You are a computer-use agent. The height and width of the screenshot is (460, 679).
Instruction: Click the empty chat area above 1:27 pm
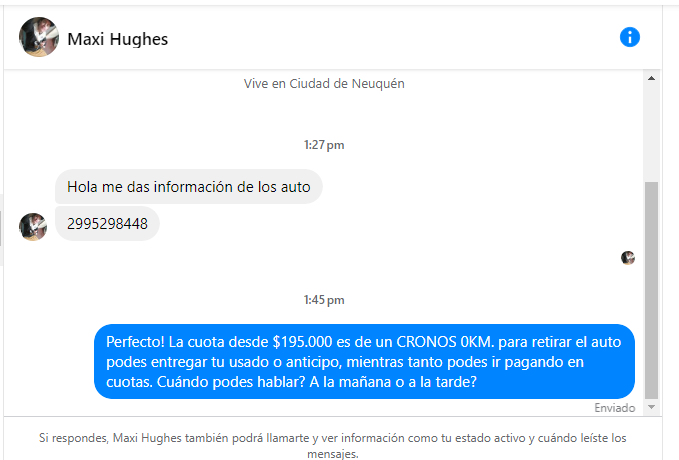pos(324,115)
